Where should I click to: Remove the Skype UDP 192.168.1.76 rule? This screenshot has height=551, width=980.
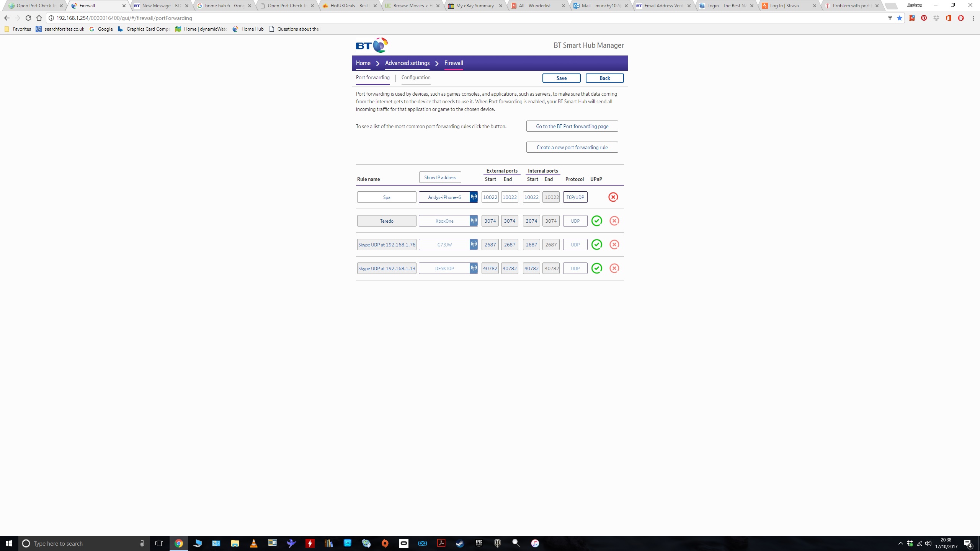(614, 245)
